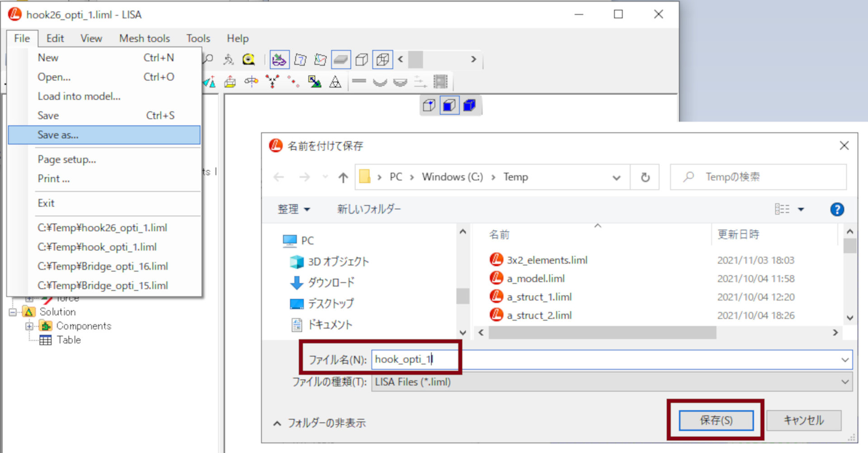Screen dimensions: 868x453
Task: Click the blue help question icon
Action: coord(837,209)
